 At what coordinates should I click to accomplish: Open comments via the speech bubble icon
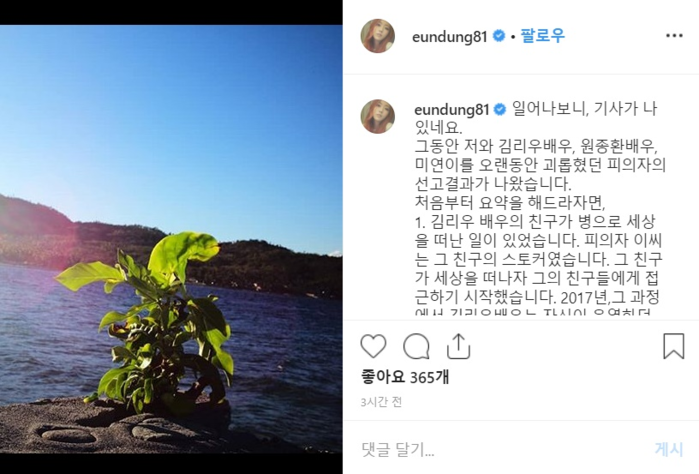[416, 346]
